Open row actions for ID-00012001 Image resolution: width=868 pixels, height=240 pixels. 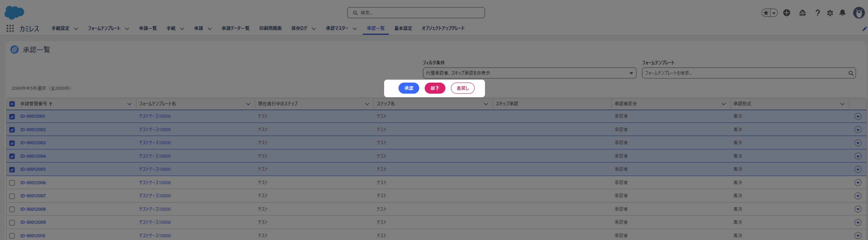(x=858, y=116)
